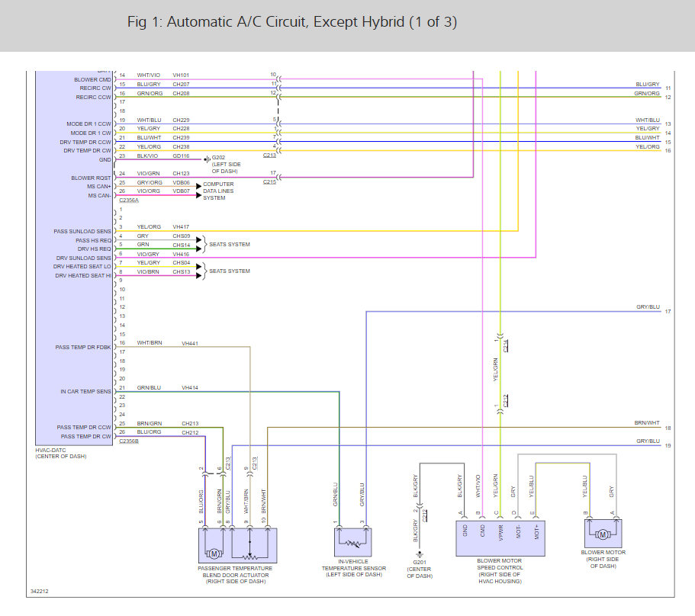Image resolution: width=695 pixels, height=616 pixels.
Task: Click the PASS TEMP DR FDBK pin label
Action: click(x=83, y=347)
